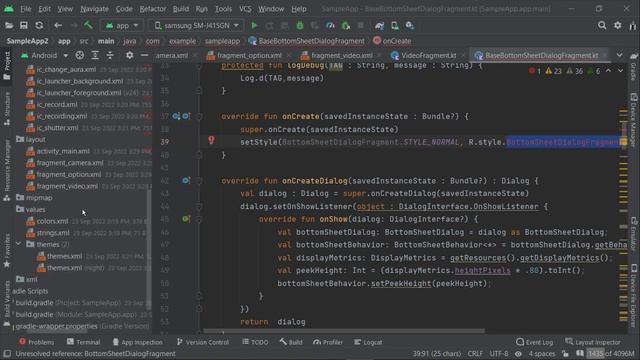This screenshot has height=360, width=640.
Task: Select the layout folder
Action: click(31, 139)
